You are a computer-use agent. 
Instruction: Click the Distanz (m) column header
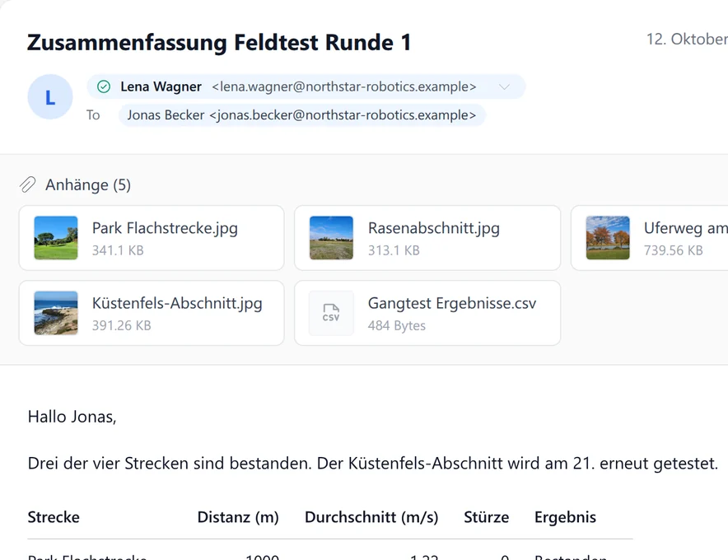click(x=238, y=517)
